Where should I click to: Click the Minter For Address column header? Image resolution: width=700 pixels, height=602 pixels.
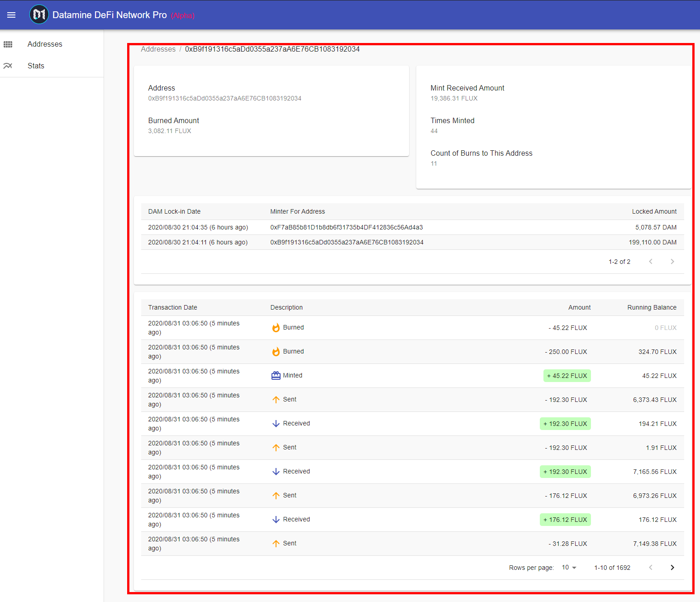click(x=297, y=211)
